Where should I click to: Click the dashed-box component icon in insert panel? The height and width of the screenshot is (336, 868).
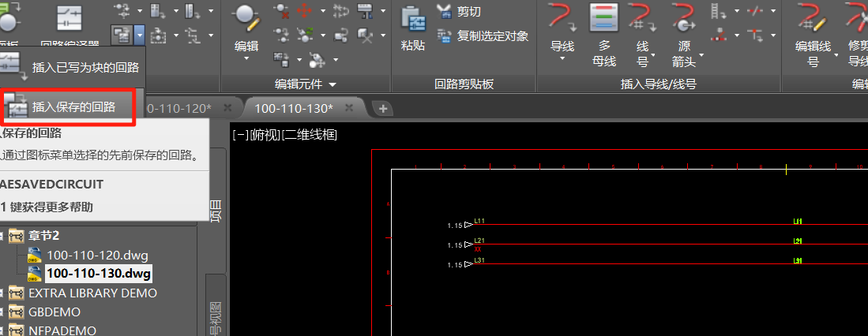159,35
